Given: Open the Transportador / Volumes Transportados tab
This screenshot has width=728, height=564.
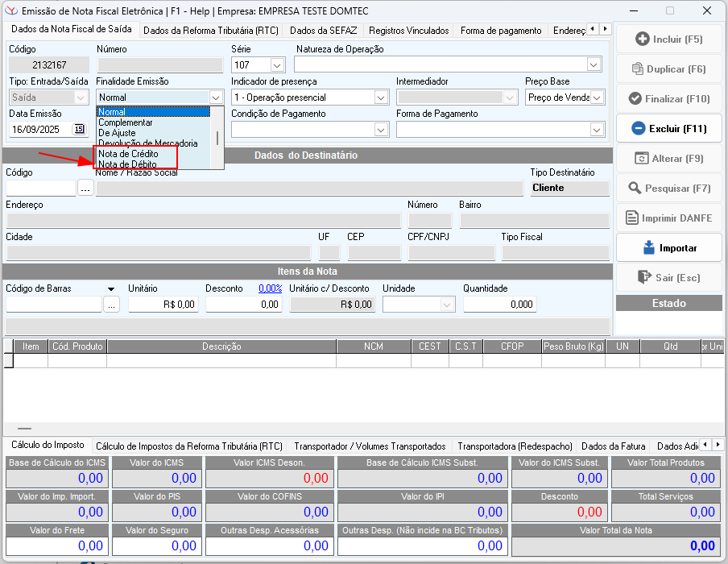Looking at the screenshot, I should (x=370, y=446).
